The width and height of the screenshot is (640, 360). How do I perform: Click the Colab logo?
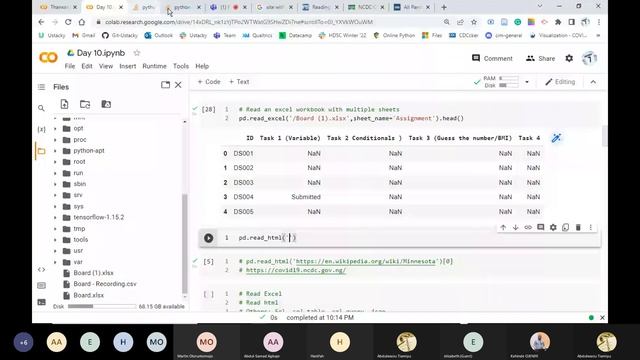coord(48,58)
